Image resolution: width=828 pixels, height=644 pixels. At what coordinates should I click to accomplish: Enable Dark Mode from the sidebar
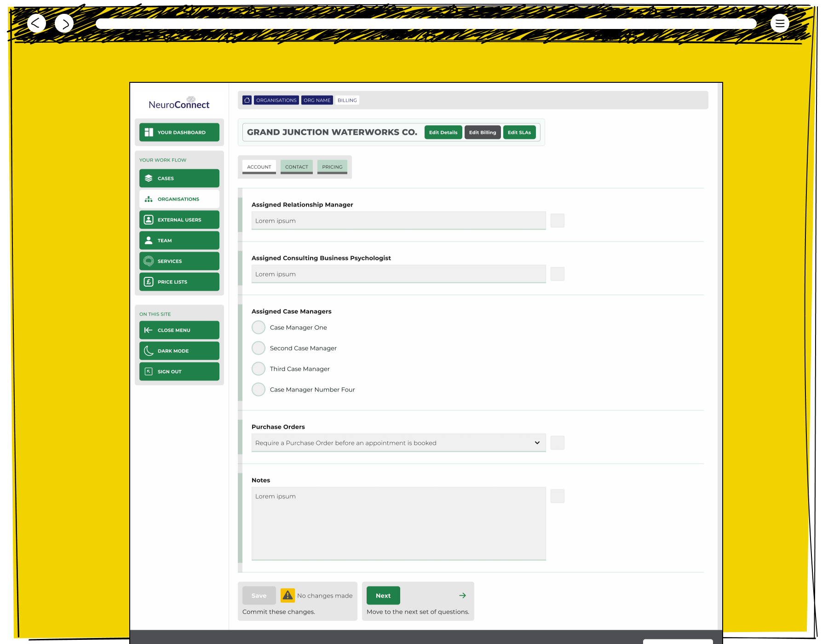click(179, 351)
